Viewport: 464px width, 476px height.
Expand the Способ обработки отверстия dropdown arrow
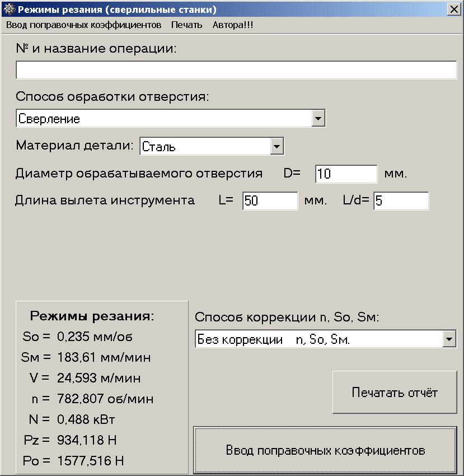pos(318,119)
